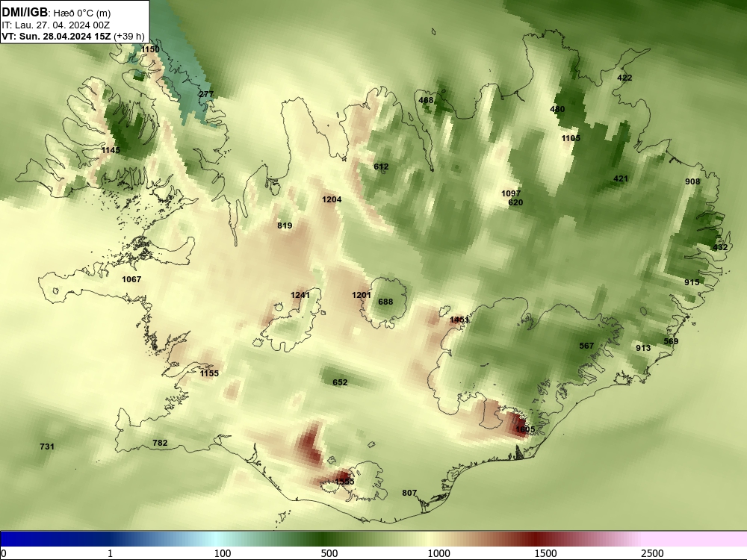Click the 1155 value label
Image resolution: width=747 pixels, height=560 pixels.
209,373
